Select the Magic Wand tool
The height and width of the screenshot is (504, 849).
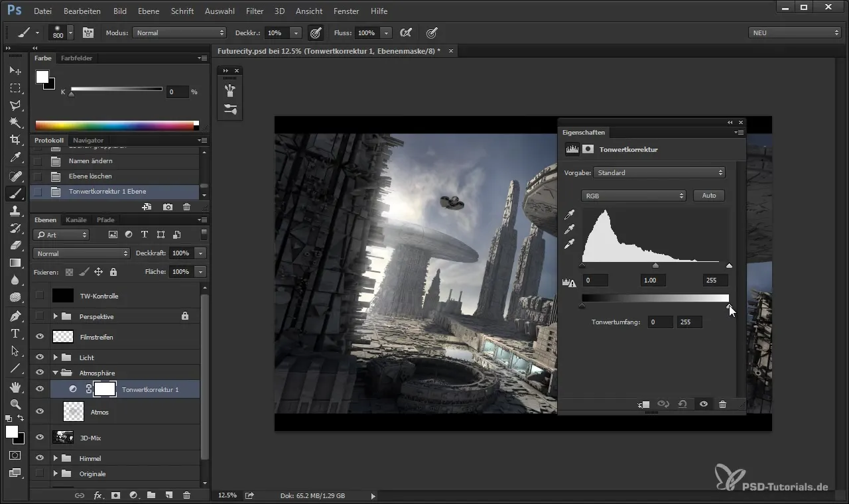click(x=15, y=122)
